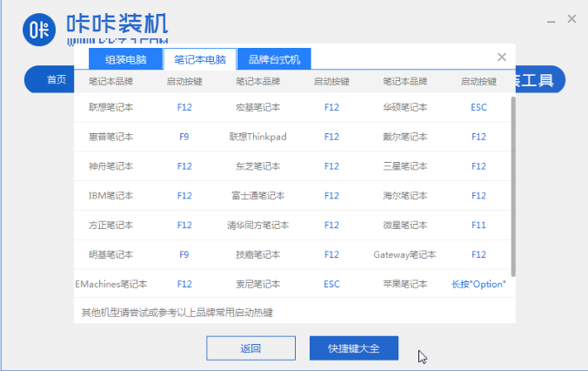Viewport: 588px width, 371px height.
Task: Close the main application window
Action: pos(571,18)
